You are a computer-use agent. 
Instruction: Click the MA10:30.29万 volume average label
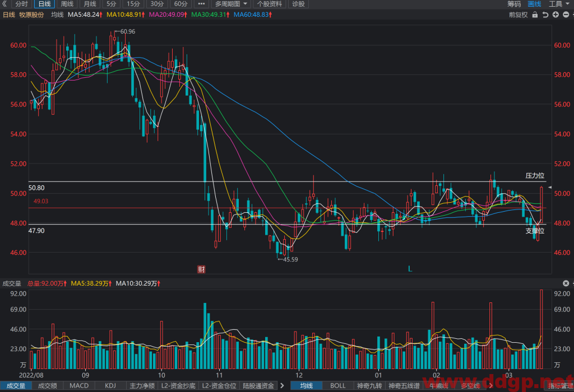138,283
